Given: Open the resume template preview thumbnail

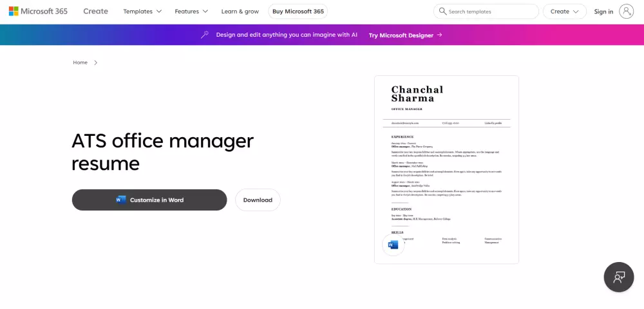Looking at the screenshot, I should tap(446, 169).
